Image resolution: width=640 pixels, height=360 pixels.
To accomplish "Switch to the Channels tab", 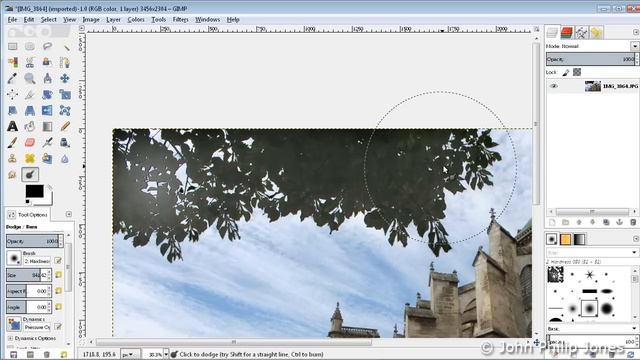I will [x=567, y=33].
